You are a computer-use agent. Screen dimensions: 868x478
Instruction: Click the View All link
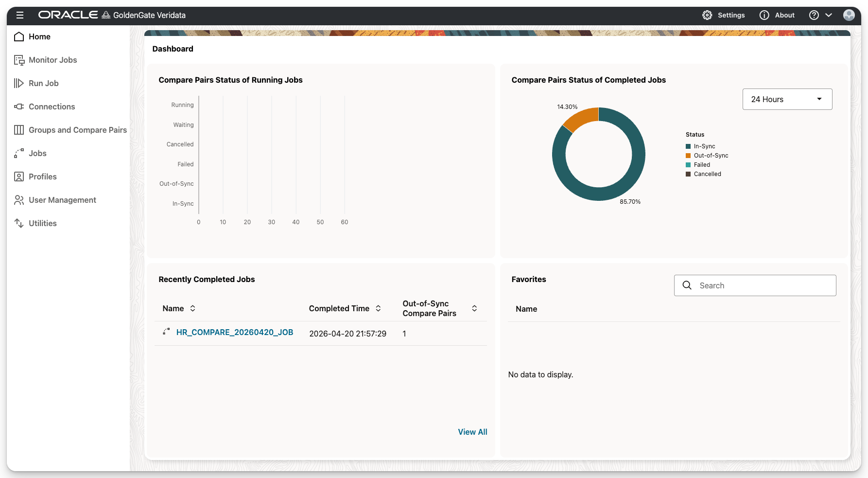[x=472, y=432]
